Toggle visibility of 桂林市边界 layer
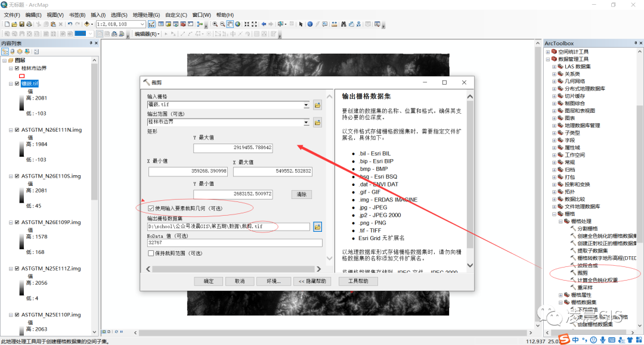The width and height of the screenshot is (644, 345). click(17, 69)
